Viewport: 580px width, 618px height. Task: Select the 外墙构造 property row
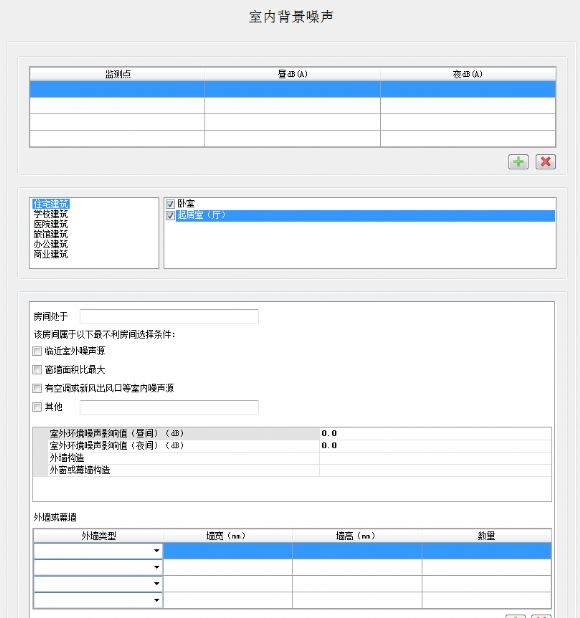tap(292, 458)
